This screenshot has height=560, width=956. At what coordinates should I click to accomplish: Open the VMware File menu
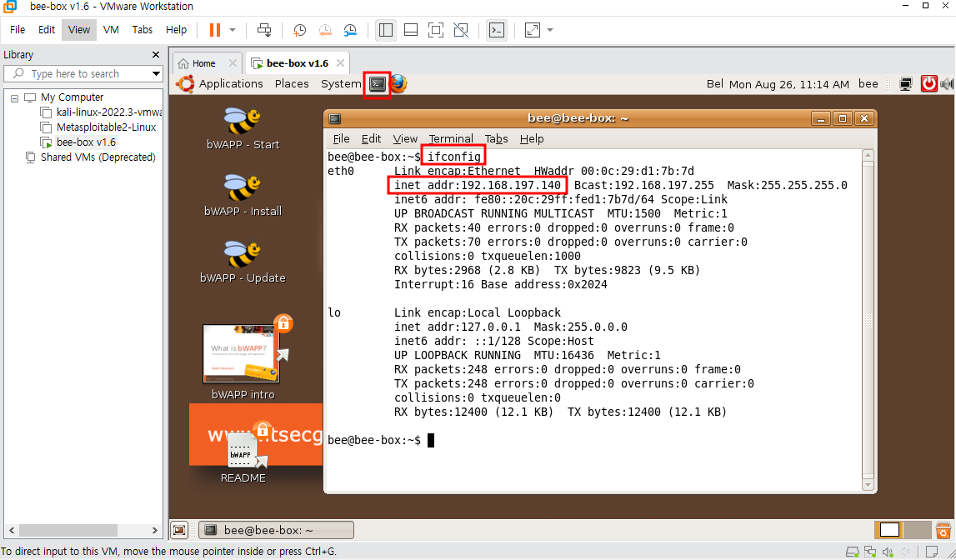tap(18, 30)
